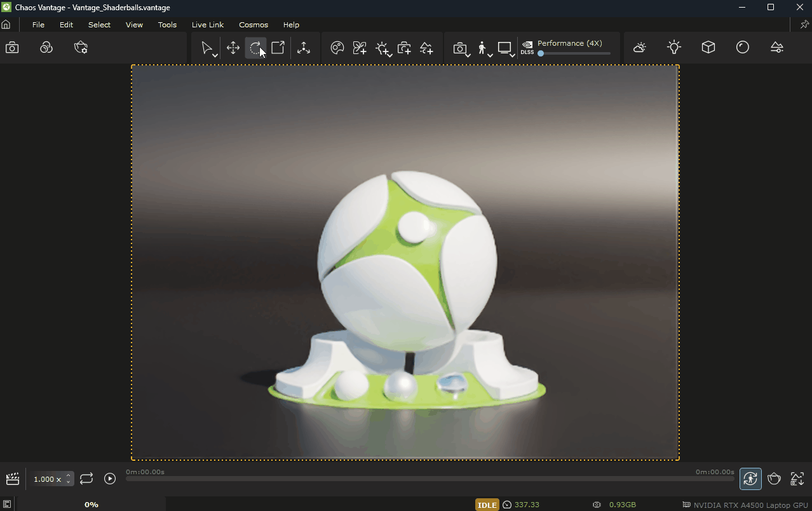
Task: Play the animation
Action: click(x=110, y=479)
